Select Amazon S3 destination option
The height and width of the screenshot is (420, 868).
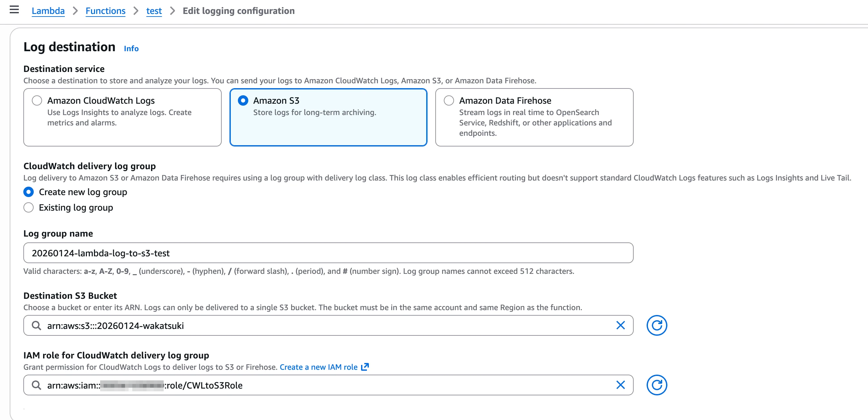pos(243,100)
